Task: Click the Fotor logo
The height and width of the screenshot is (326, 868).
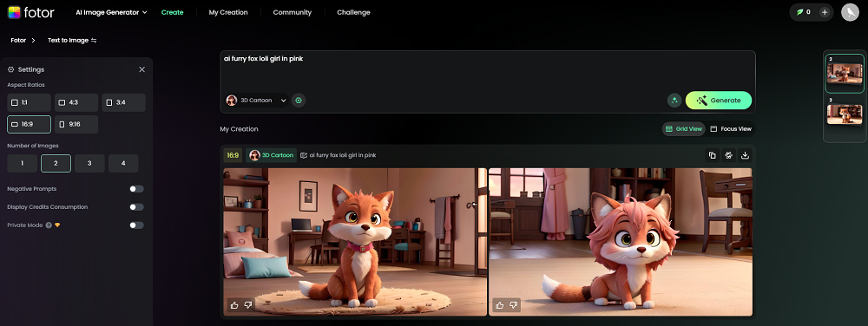Action: pyautogui.click(x=31, y=12)
